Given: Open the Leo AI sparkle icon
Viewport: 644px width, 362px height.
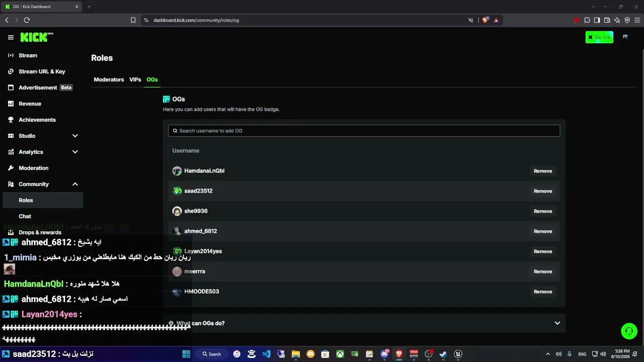Looking at the screenshot, I should coord(617,20).
